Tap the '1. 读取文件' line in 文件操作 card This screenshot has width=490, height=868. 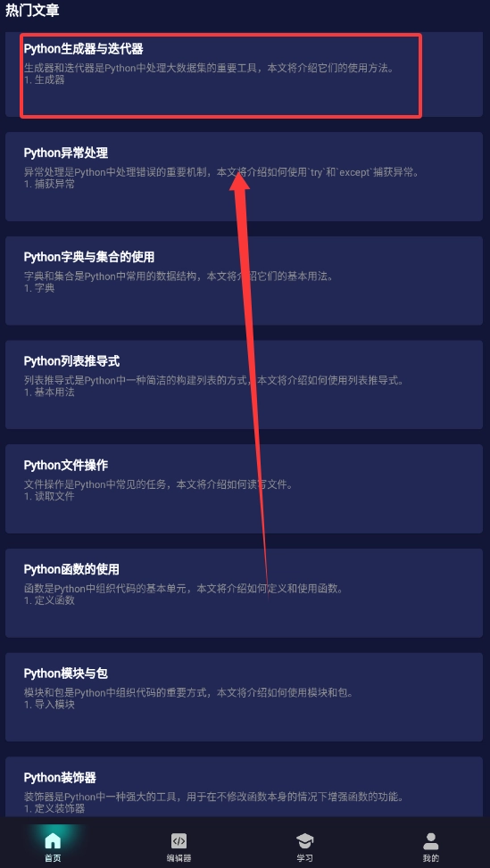(49, 497)
